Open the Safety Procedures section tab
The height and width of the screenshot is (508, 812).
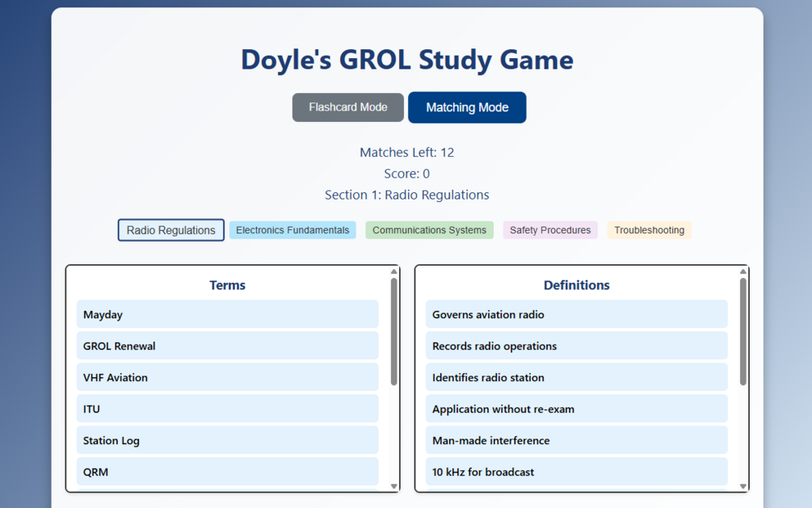pyautogui.click(x=550, y=230)
